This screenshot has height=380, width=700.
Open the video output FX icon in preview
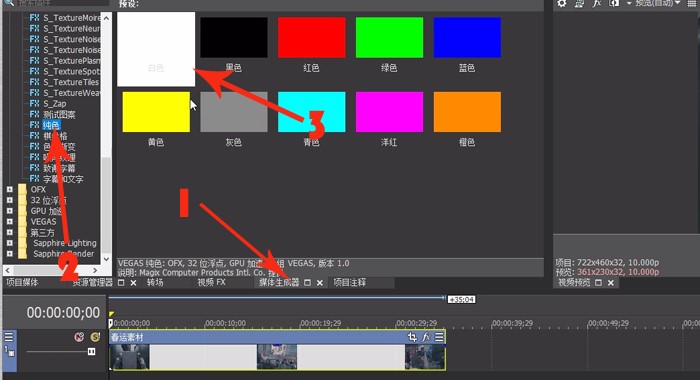596,4
